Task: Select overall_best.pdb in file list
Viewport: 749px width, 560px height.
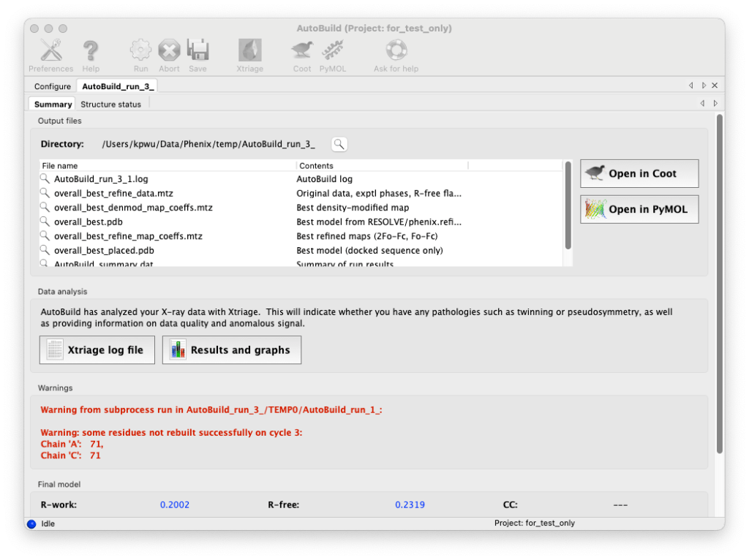Action: coord(88,222)
